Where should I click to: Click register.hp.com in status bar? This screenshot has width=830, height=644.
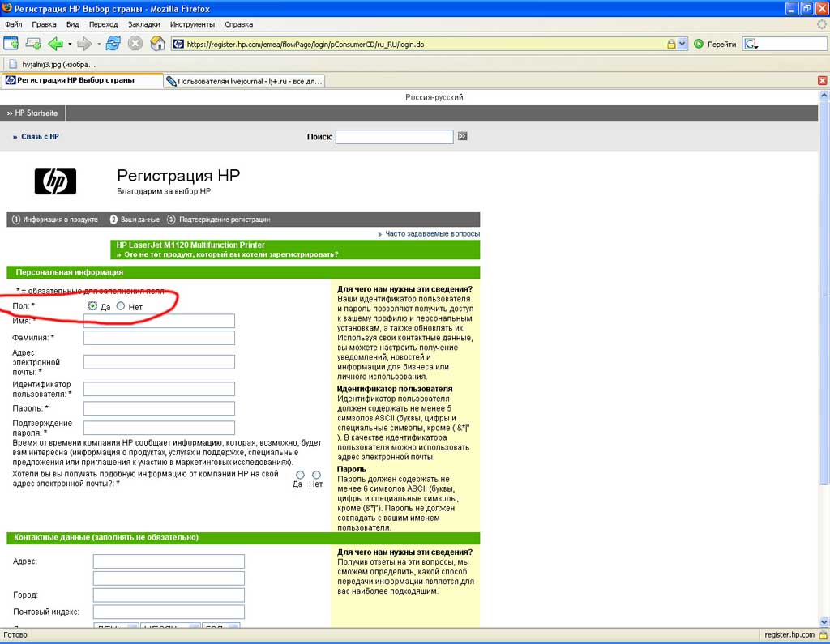click(789, 634)
